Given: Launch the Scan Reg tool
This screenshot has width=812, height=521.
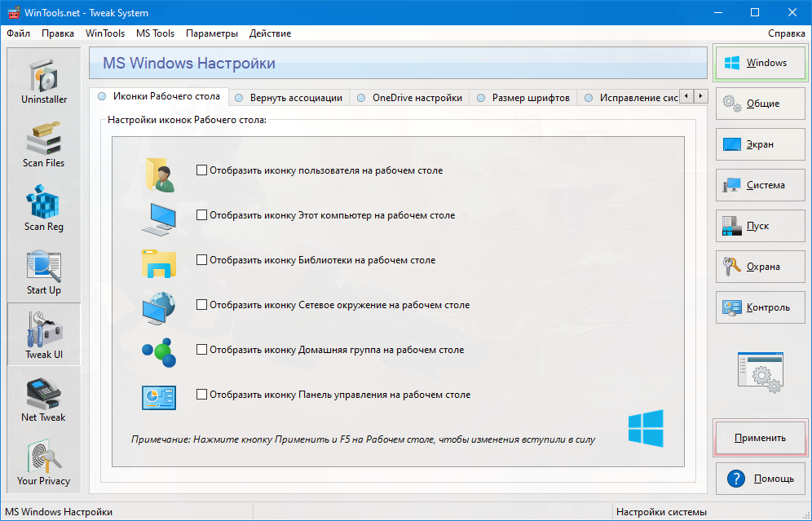Looking at the screenshot, I should click(44, 208).
